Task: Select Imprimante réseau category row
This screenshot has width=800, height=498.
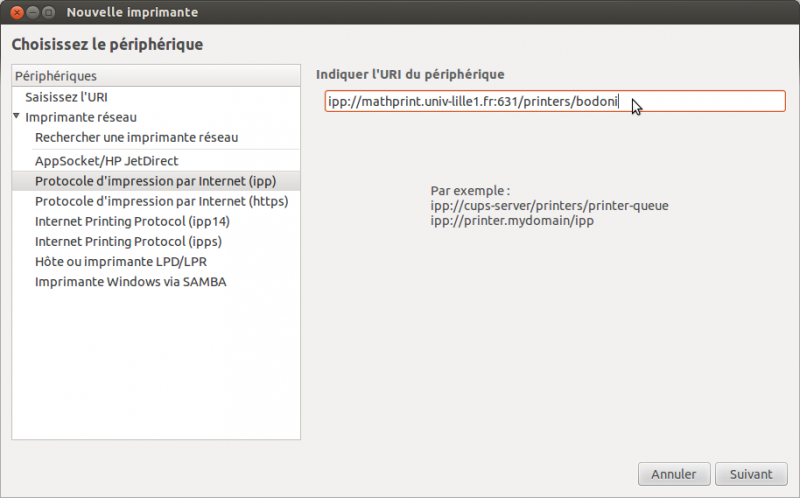Action: point(156,117)
